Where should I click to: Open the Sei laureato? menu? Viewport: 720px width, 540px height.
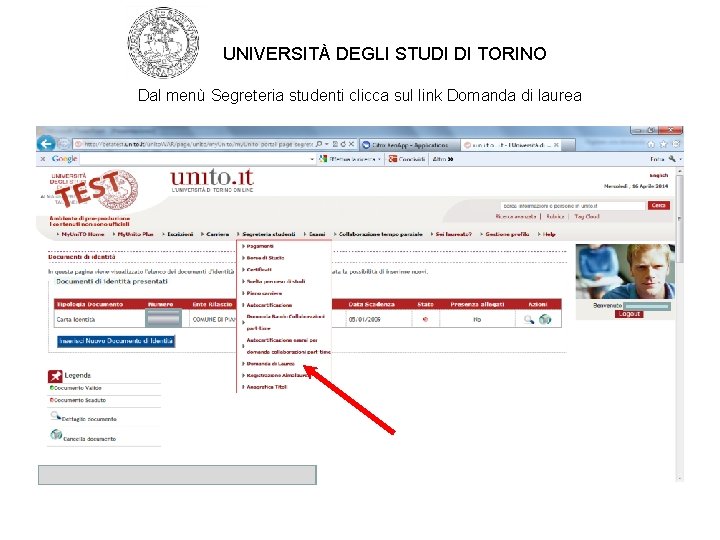coord(453,234)
